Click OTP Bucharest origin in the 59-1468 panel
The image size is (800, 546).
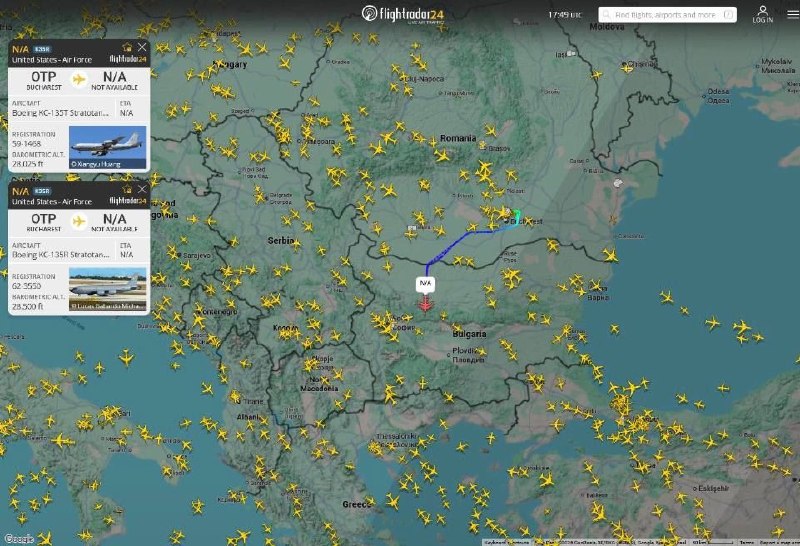click(x=44, y=81)
